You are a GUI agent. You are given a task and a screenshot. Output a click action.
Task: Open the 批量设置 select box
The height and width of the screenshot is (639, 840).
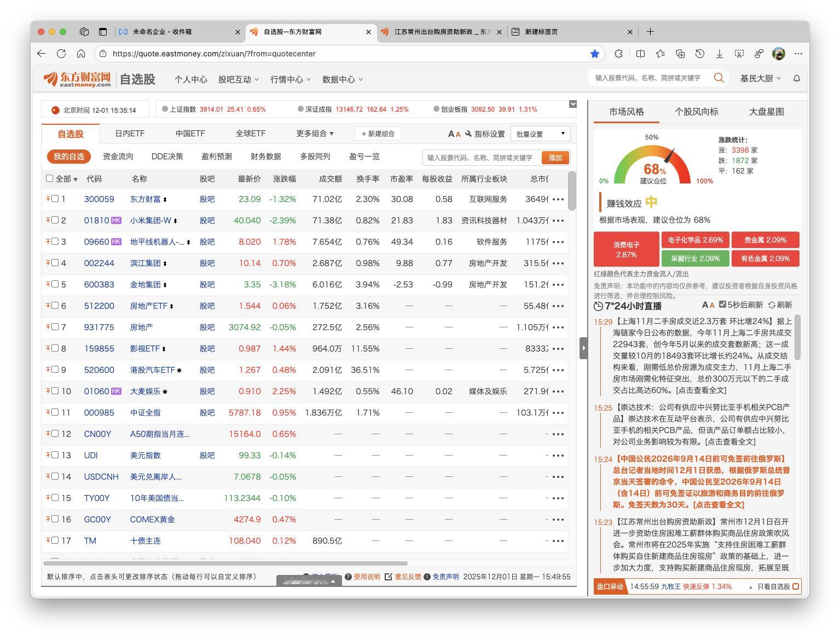tap(540, 134)
